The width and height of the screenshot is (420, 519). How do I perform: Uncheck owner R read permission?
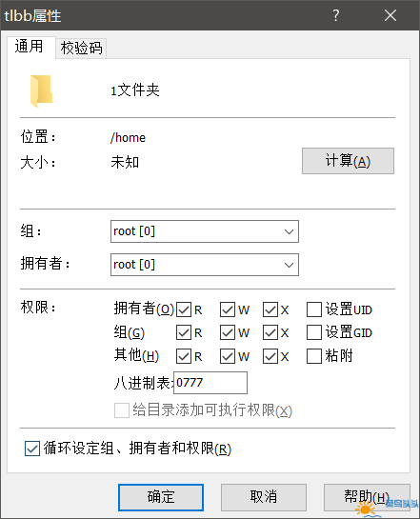click(x=184, y=309)
